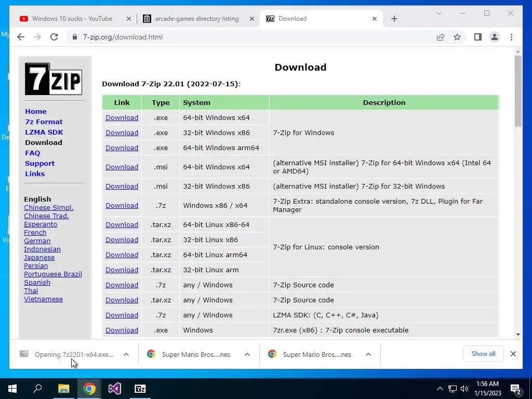This screenshot has height=399, width=532.
Task: Click Chrome icon of first Super Mario download
Action: [x=151, y=354]
